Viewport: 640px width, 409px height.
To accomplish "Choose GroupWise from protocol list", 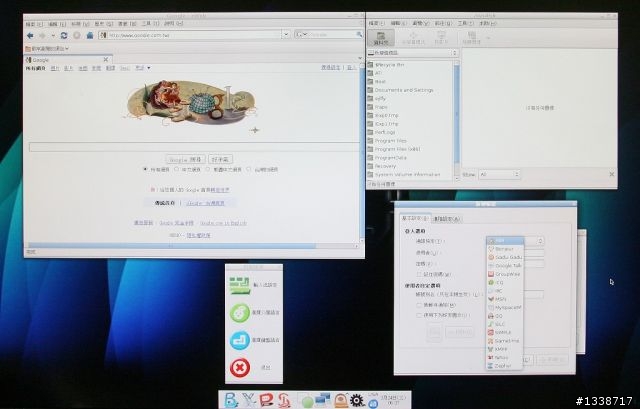I will click(x=504, y=274).
